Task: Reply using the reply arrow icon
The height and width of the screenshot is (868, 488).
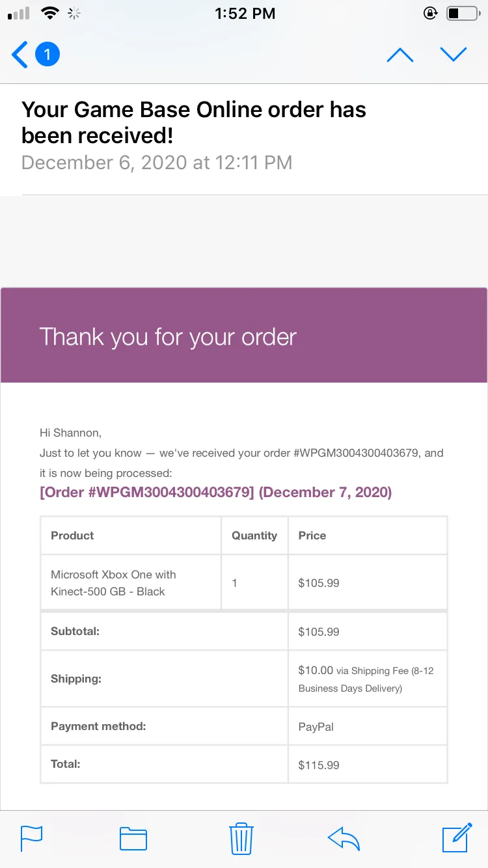Action: 344,838
